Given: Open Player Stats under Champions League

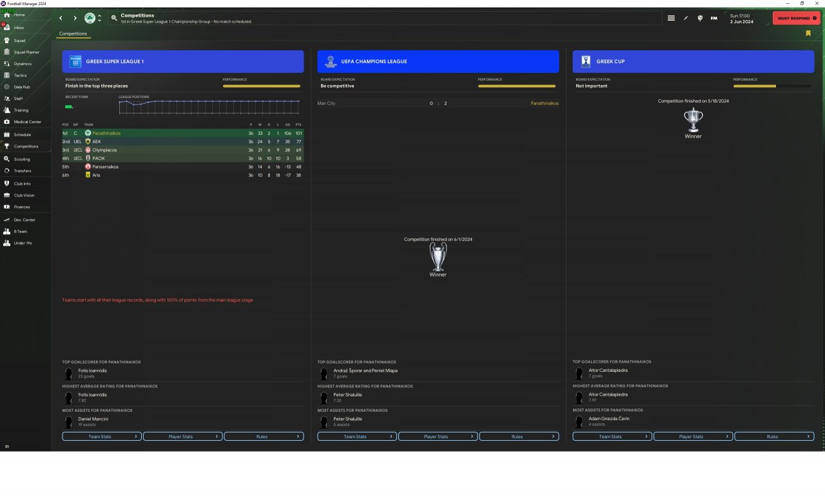Looking at the screenshot, I should click(x=438, y=436).
